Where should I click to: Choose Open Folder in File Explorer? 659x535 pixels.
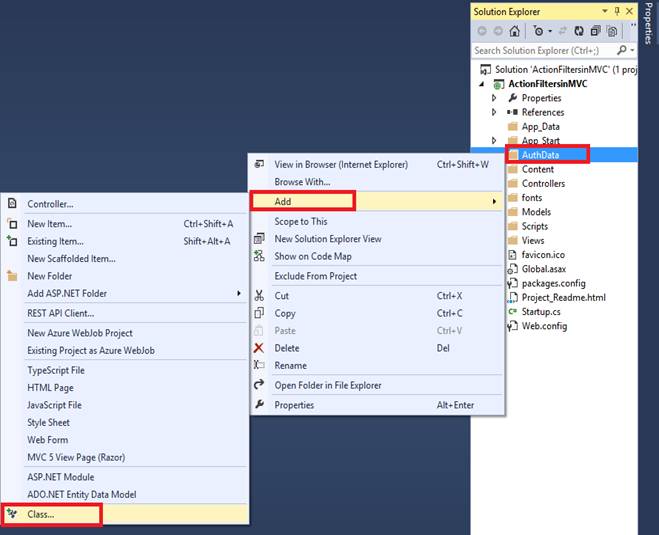327,385
